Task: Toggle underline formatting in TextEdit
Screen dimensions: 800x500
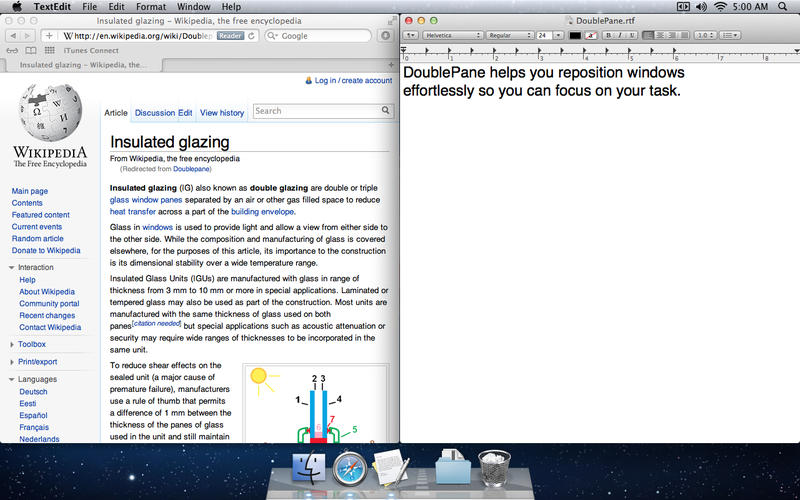Action: 631,35
